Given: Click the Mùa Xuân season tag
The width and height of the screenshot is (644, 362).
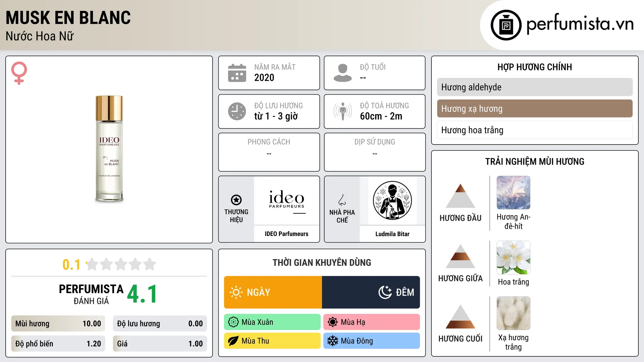Looking at the screenshot, I should click(272, 322).
